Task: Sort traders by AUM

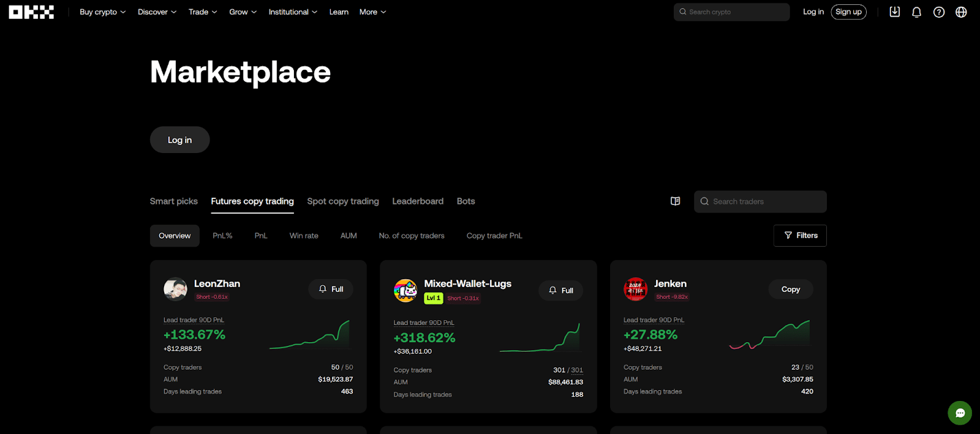Action: [x=349, y=236]
